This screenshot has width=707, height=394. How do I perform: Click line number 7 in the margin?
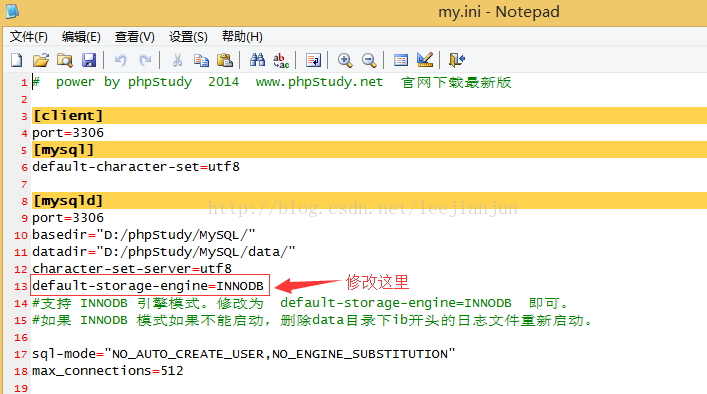click(x=24, y=184)
